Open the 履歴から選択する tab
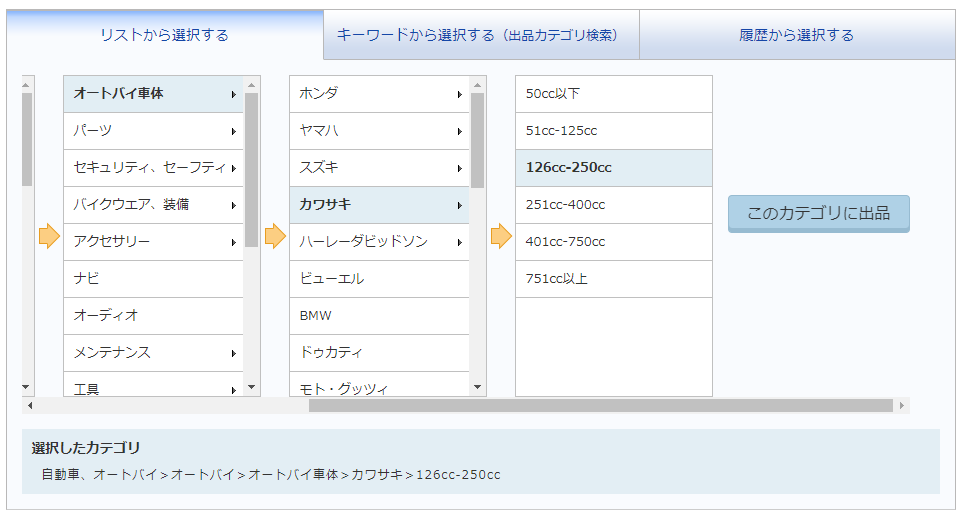The height and width of the screenshot is (521, 964). coord(797,35)
